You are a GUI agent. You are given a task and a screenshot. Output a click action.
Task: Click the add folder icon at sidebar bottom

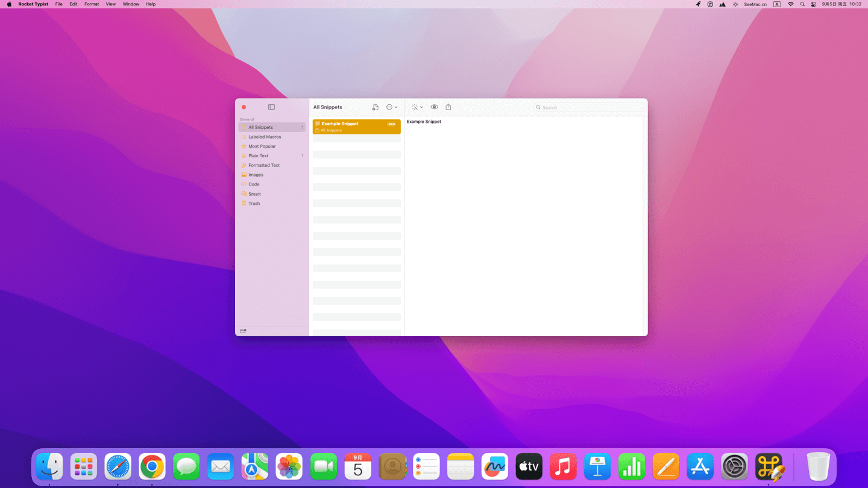[x=244, y=331]
